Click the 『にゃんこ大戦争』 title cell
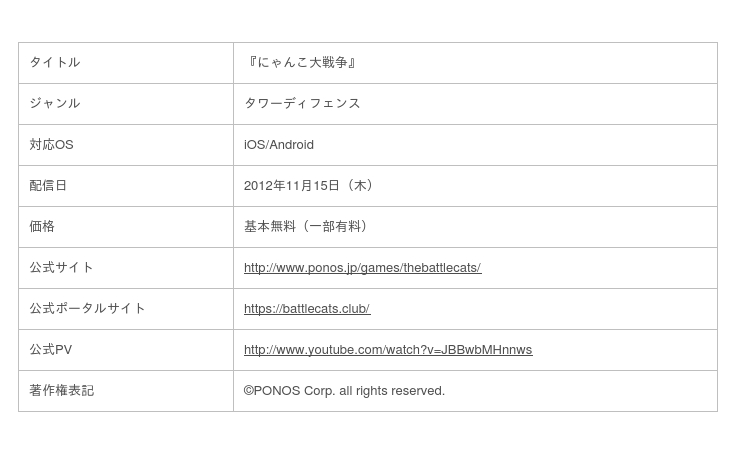 475,63
